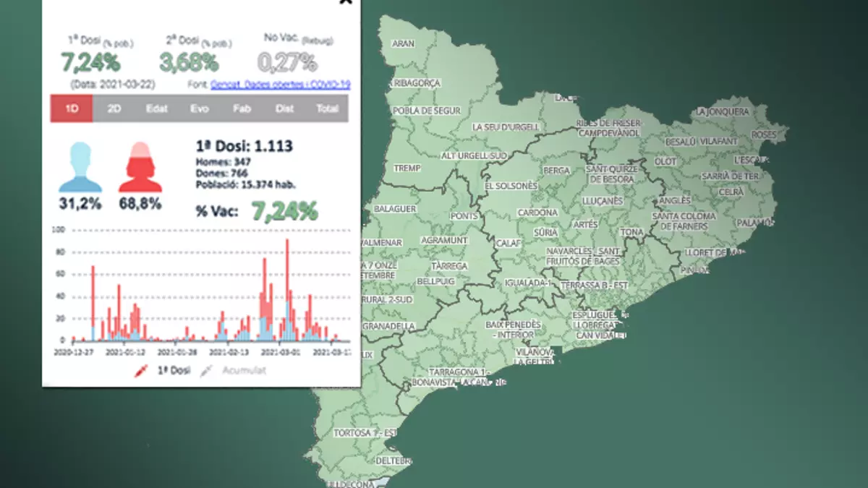868x488 pixels.
Task: Click the grey syringe Acumulat icon
Action: click(x=207, y=371)
